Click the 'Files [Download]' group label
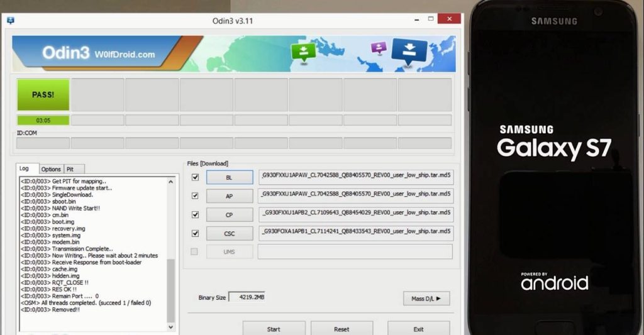Screen dimensions: 644x335 tap(208, 163)
